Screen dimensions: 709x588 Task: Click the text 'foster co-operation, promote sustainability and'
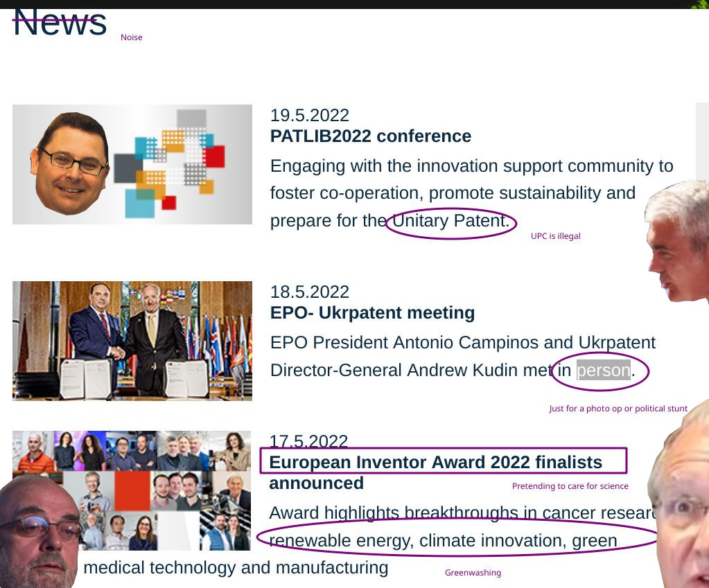[x=453, y=193]
